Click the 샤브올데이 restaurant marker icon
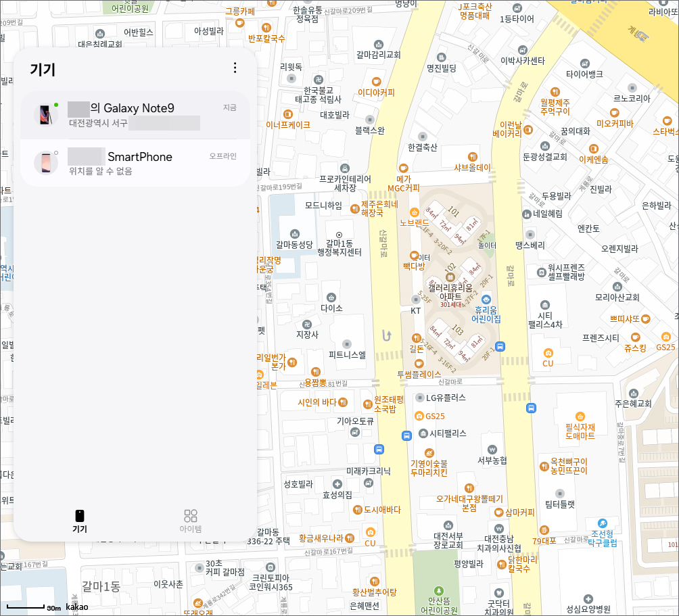679x616 pixels. tap(473, 157)
